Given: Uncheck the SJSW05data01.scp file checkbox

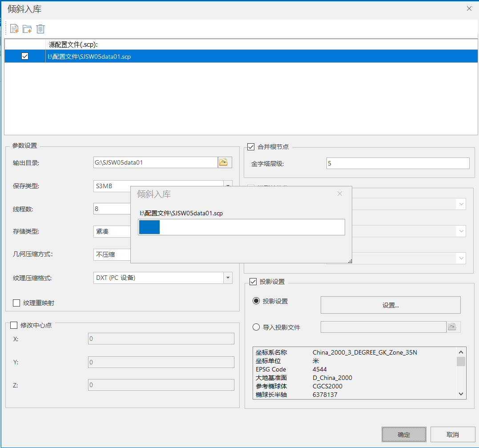Looking at the screenshot, I should pyautogui.click(x=25, y=56).
